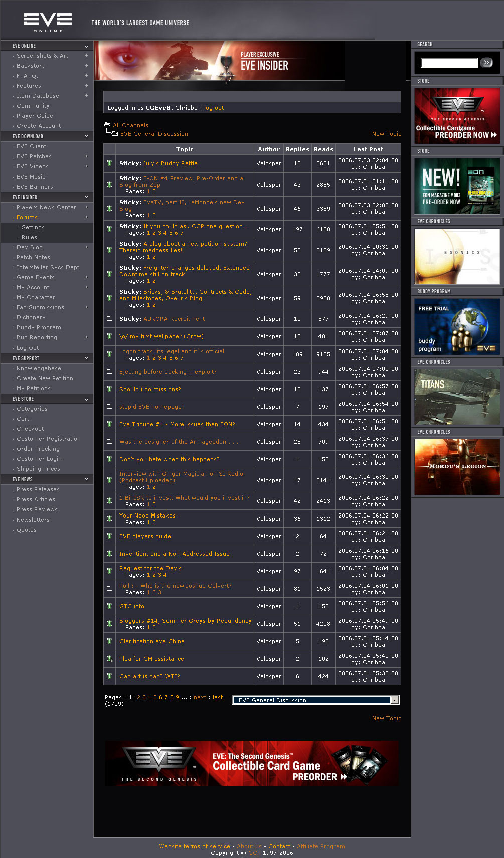Collapse the EVE Download menu section
504x858 pixels.
pos(86,136)
